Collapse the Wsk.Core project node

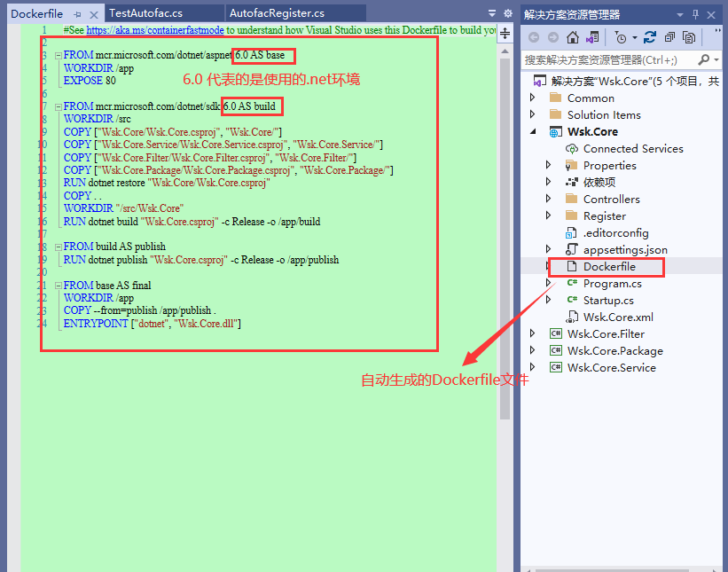pos(533,132)
